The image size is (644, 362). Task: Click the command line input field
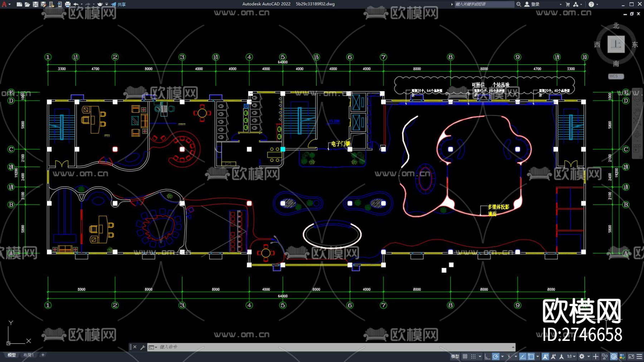[322, 347]
